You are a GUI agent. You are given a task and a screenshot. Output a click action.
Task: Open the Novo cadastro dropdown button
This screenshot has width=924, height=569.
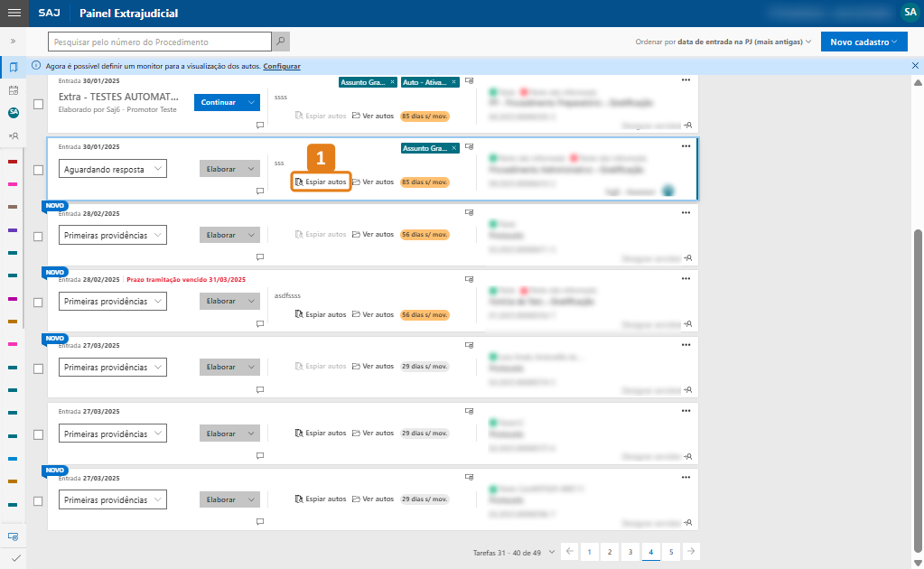coord(863,42)
